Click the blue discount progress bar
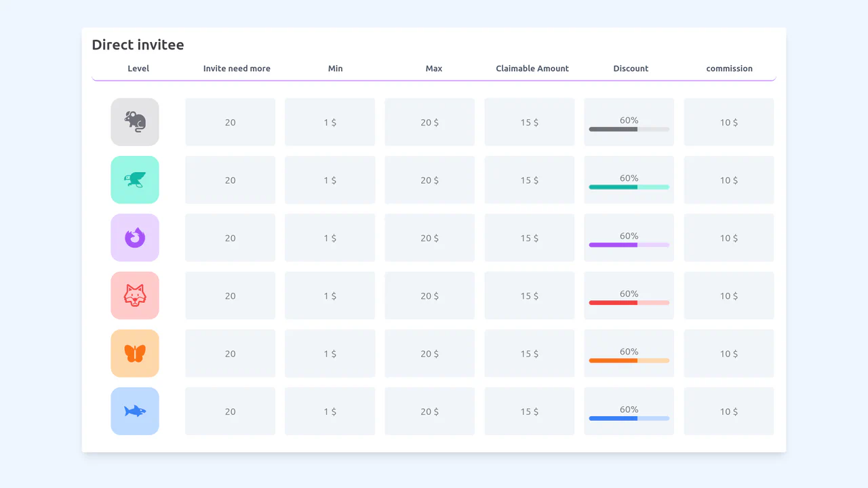This screenshot has height=488, width=868. click(629, 418)
